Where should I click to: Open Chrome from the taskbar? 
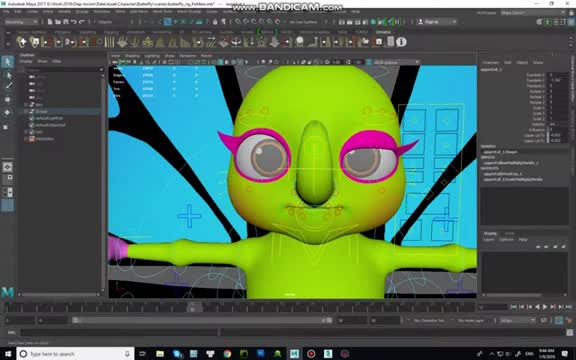[227, 354]
